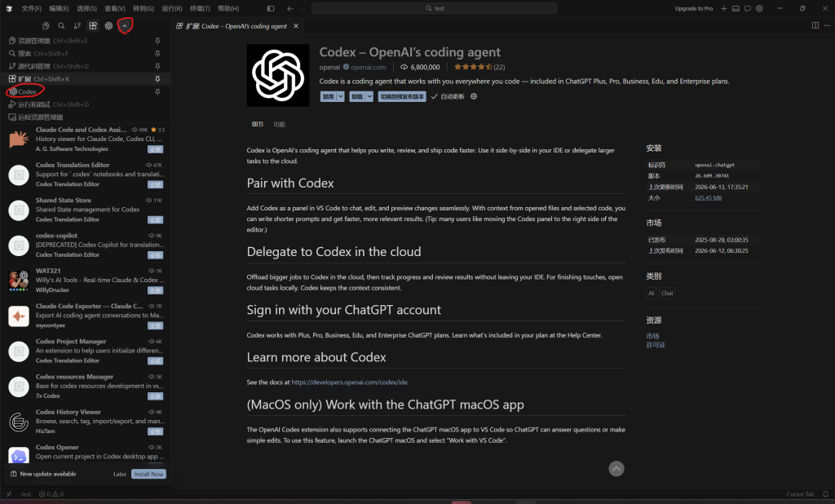This screenshot has width=835, height=504.
Task: Pin the 搜索 view
Action: pos(157,53)
